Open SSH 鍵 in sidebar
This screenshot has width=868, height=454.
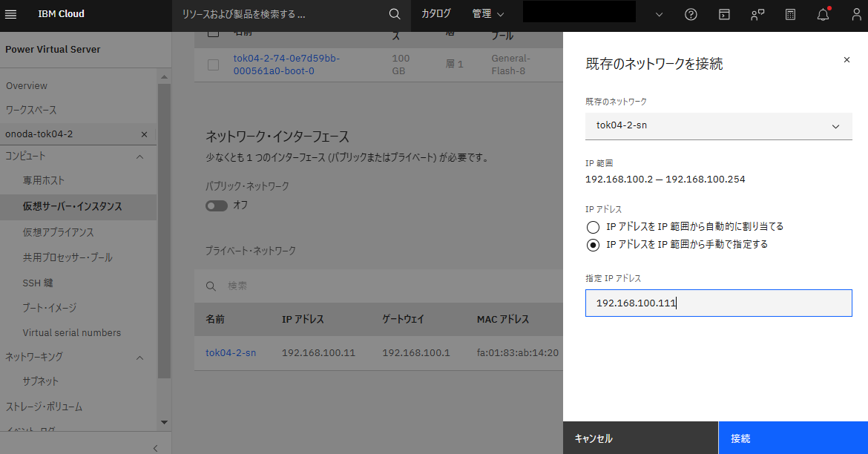[38, 283]
